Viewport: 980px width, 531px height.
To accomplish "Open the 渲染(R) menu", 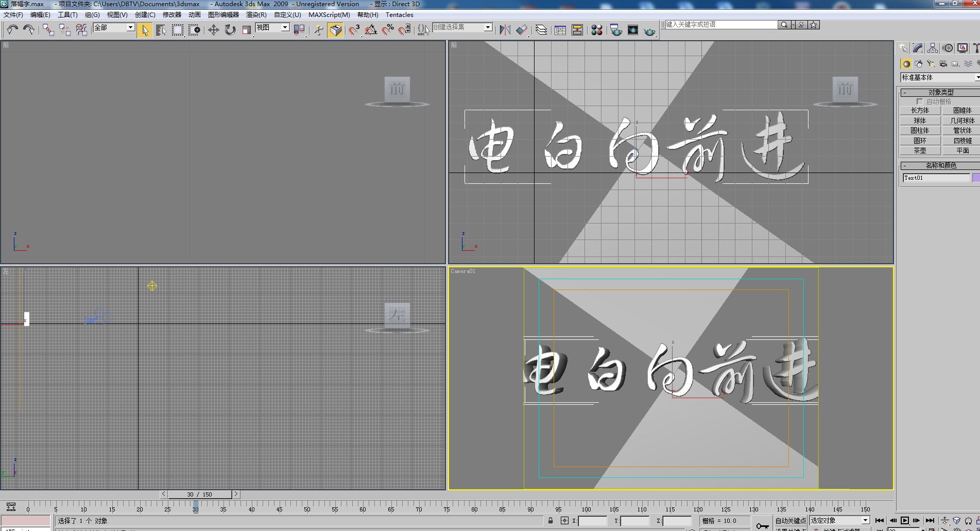I will 256,15.
